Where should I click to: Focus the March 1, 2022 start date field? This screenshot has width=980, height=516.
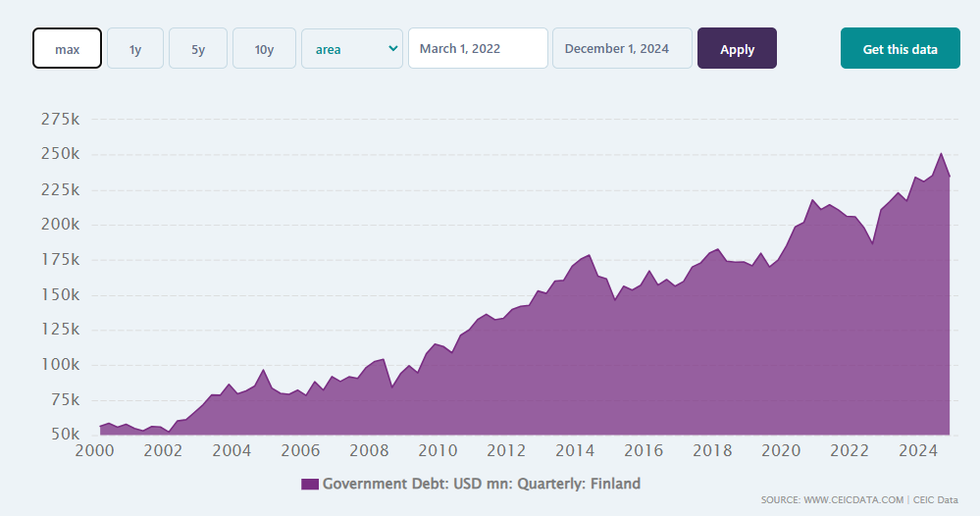click(x=478, y=48)
